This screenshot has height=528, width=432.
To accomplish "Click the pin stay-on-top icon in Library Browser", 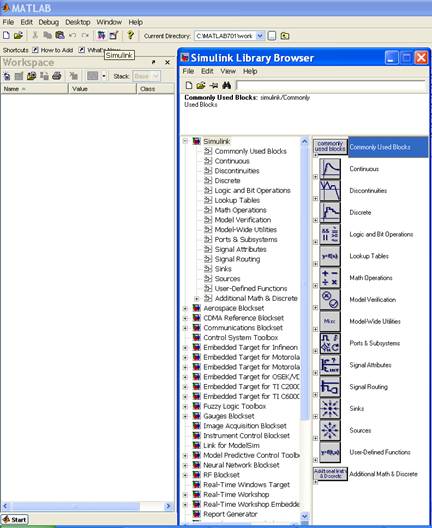I will pos(214,86).
